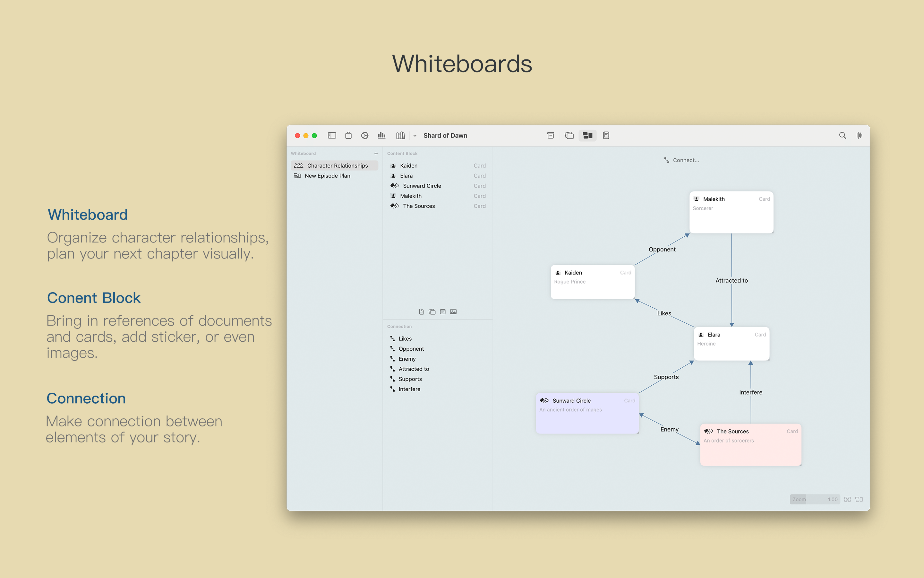Select New Episode Plan whiteboard
924x578 pixels.
[x=335, y=176]
